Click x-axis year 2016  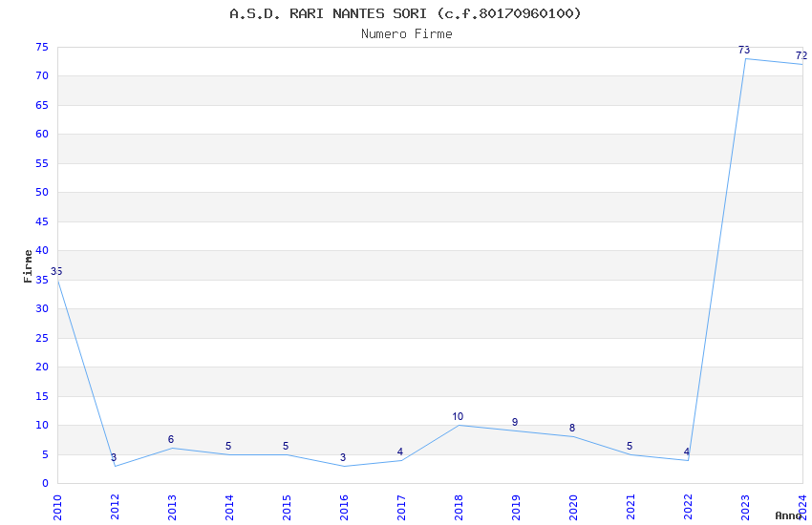[x=344, y=508]
